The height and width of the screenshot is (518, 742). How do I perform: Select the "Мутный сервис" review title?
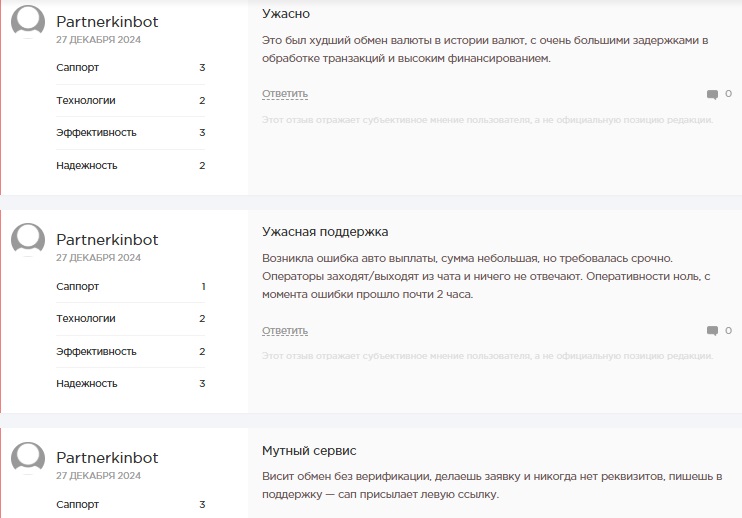coord(309,451)
